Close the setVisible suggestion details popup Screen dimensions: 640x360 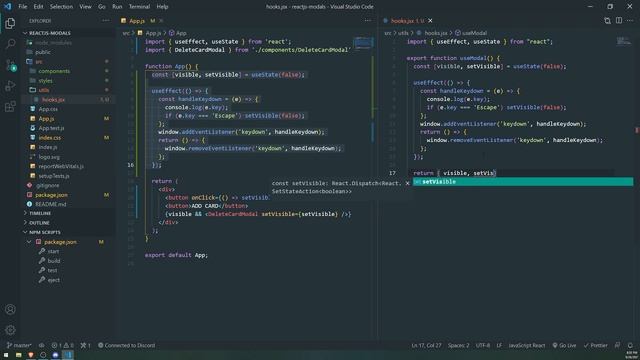[x=407, y=183]
